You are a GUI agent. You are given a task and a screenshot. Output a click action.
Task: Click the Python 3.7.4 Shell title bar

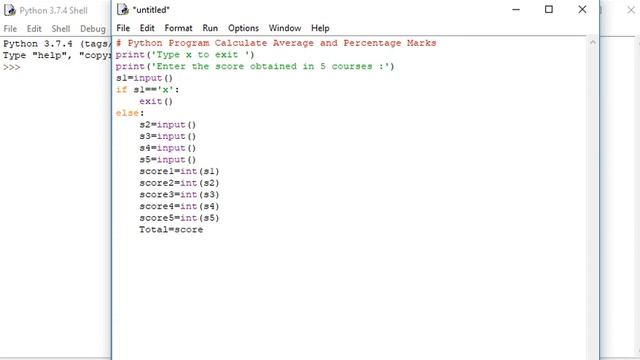pyautogui.click(x=53, y=11)
